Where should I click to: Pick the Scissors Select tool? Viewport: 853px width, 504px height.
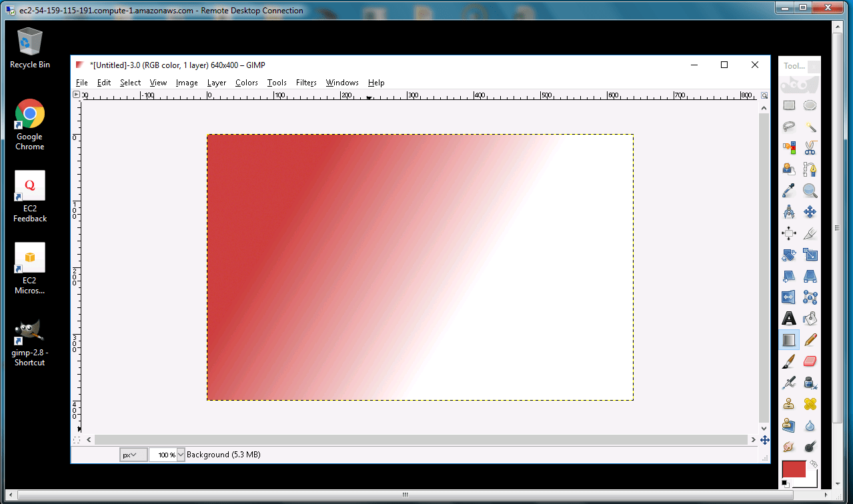pyautogui.click(x=810, y=148)
